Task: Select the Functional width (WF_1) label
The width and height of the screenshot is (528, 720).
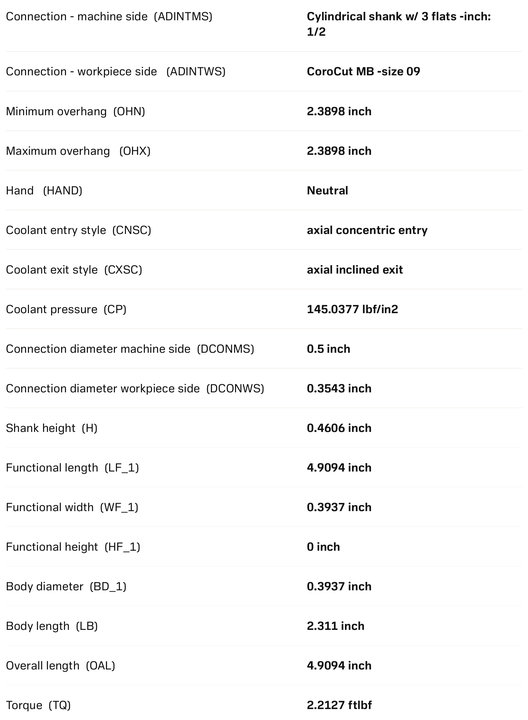Action: coord(72,507)
